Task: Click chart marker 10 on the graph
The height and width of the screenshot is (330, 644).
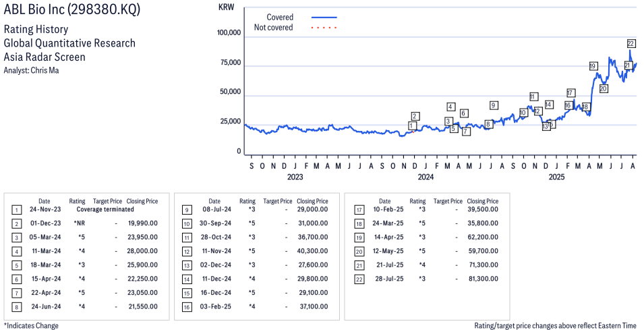Action: [x=523, y=113]
